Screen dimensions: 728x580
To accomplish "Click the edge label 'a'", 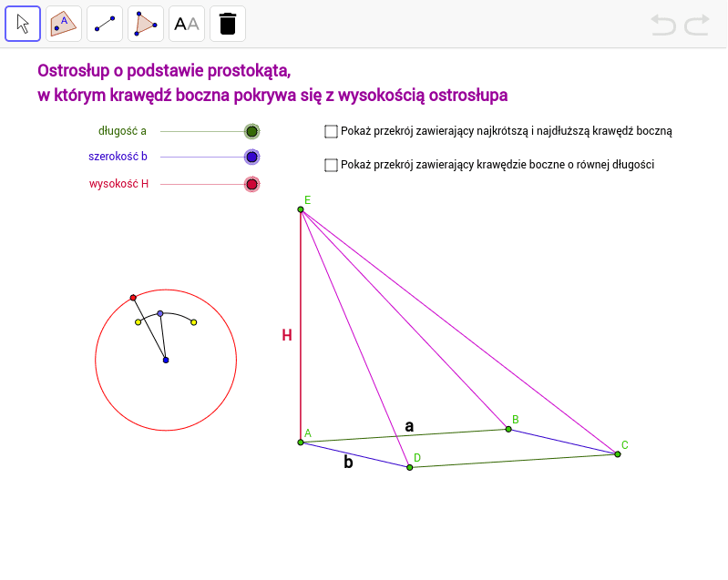I will (409, 426).
